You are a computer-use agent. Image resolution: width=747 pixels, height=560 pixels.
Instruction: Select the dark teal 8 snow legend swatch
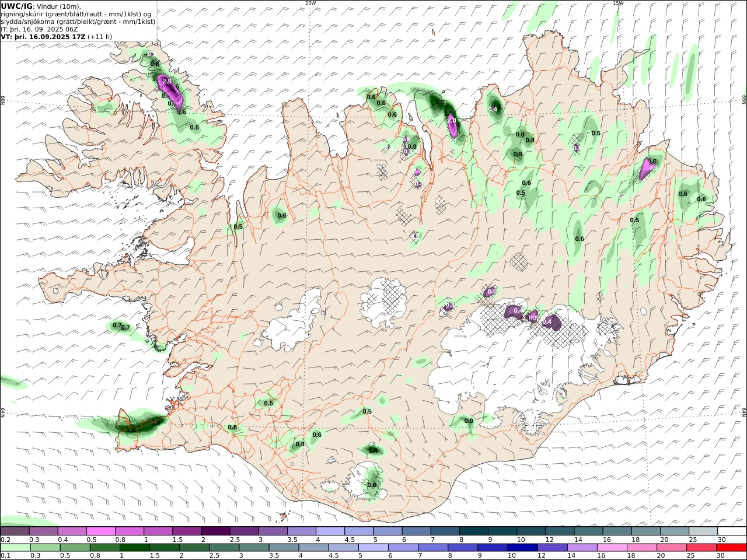coord(473,531)
